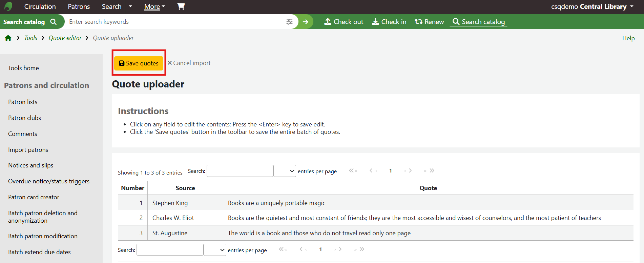Viewport: 644px width, 263px height.
Task: Open search options sliders icon
Action: [x=289, y=22]
